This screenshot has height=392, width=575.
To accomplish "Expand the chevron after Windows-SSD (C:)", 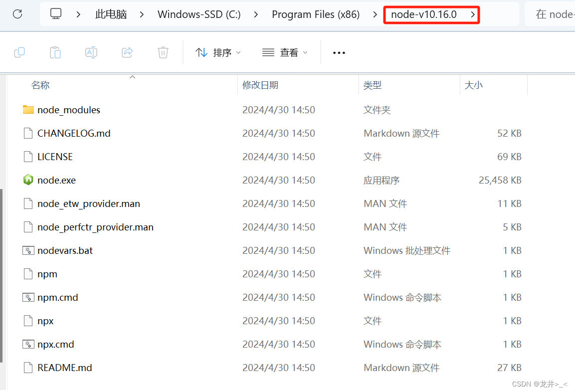I will click(x=256, y=14).
